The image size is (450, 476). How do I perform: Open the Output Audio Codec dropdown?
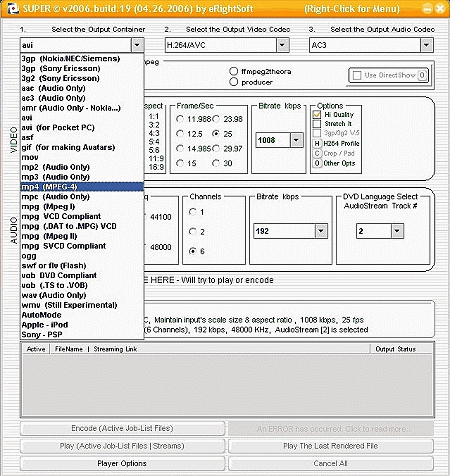click(x=426, y=45)
